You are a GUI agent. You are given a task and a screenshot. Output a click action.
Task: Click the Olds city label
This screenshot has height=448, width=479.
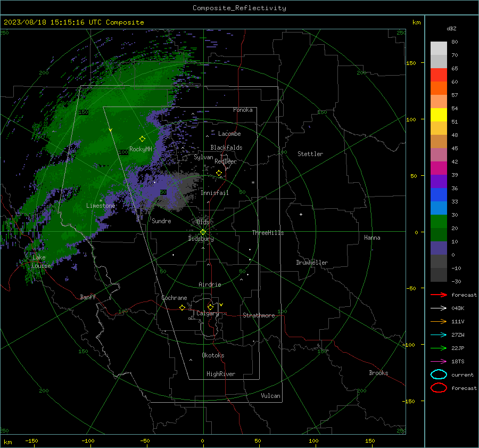[x=203, y=222]
